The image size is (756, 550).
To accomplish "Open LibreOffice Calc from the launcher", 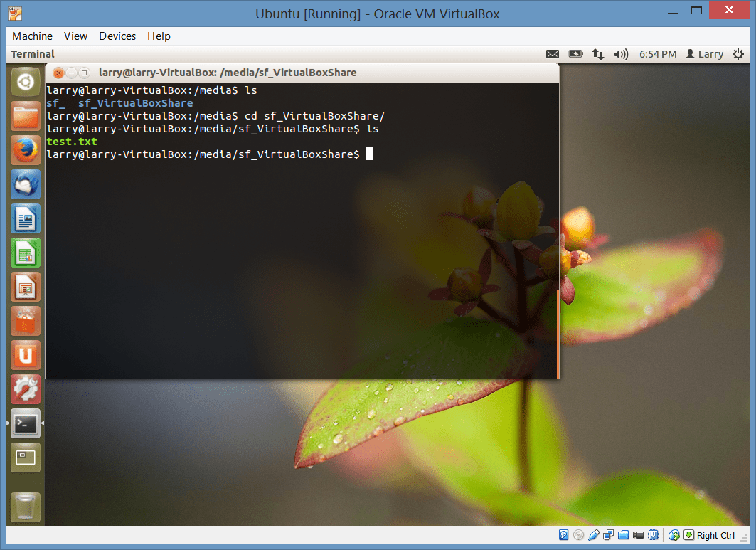I will coord(26,253).
